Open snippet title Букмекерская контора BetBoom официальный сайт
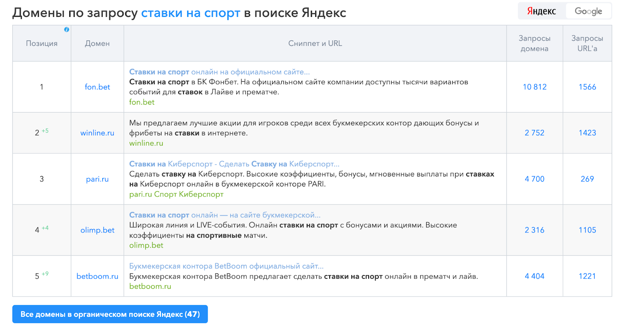The height and width of the screenshot is (331, 644). click(226, 266)
